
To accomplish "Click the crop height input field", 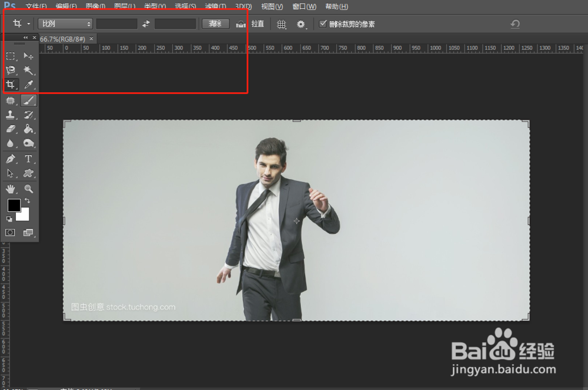I will tap(175, 23).
